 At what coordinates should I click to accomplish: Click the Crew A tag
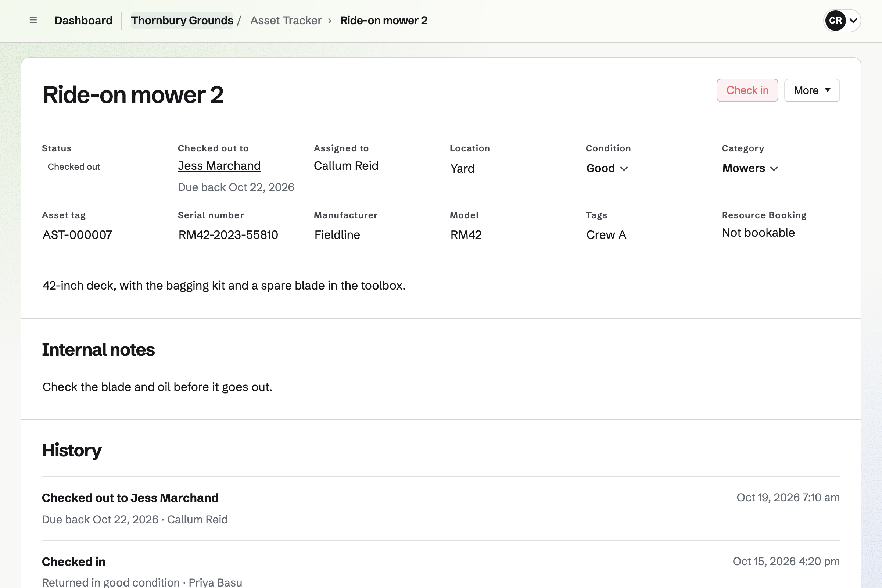(606, 235)
